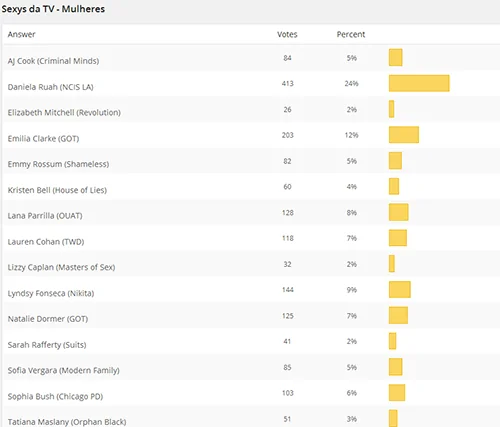Select the Emmy Rossum (Shameless) answer
Screen dimensions: 500x427
click(58, 164)
